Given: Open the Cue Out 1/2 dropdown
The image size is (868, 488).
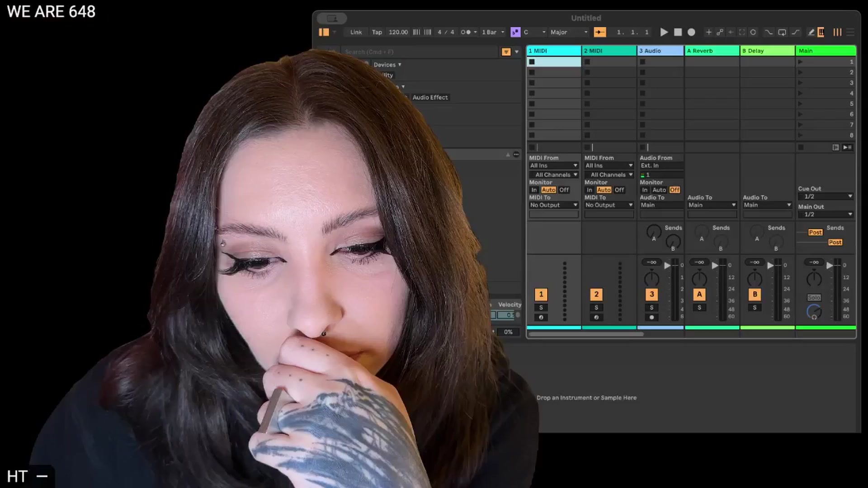Looking at the screenshot, I should point(826,197).
